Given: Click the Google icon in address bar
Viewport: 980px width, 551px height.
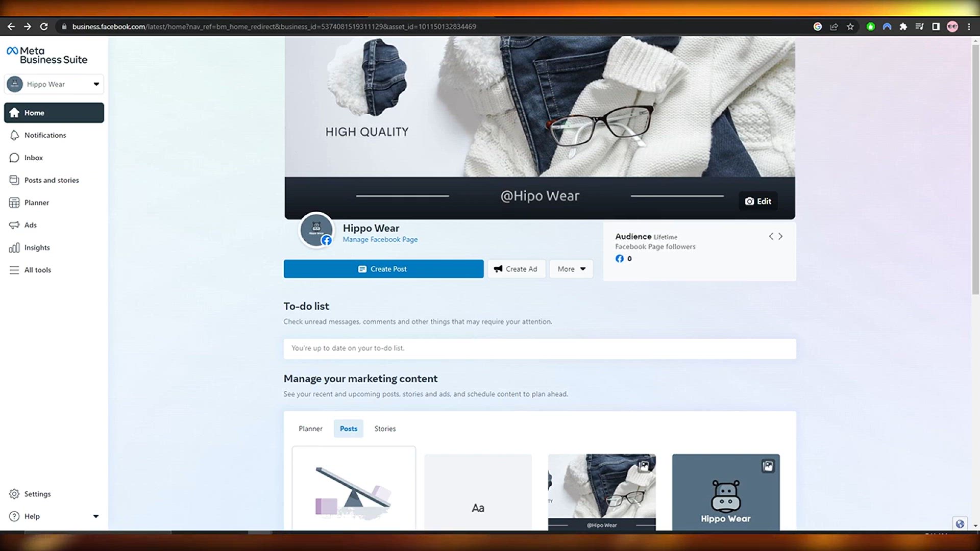Looking at the screenshot, I should [818, 27].
